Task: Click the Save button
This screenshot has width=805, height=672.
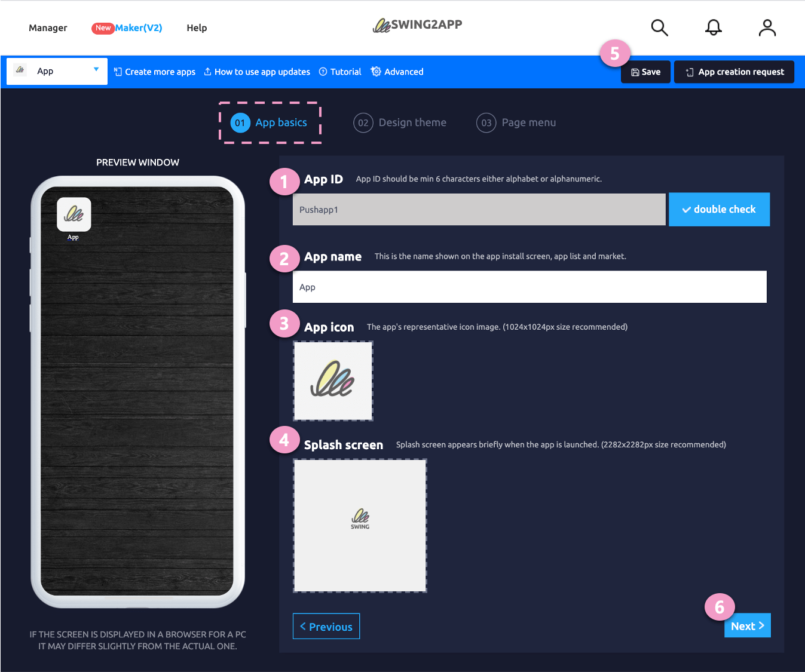Action: click(645, 72)
